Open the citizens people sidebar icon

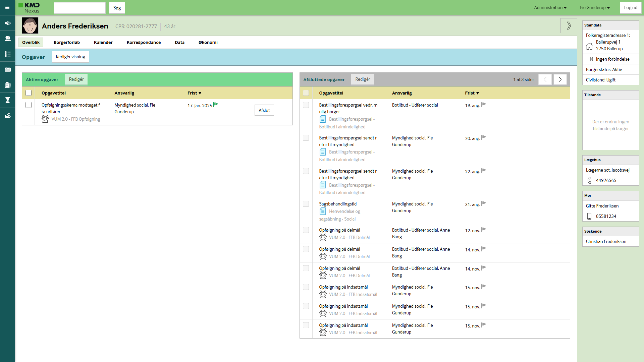click(x=7, y=39)
